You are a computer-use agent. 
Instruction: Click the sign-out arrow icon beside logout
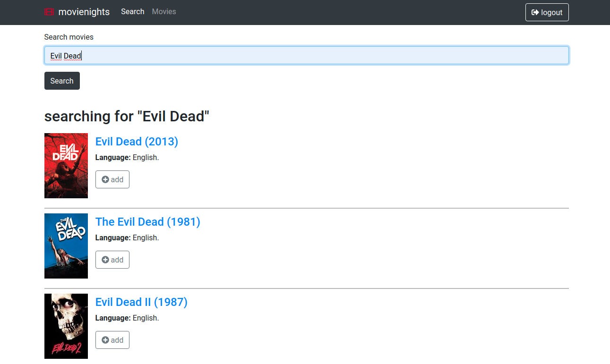[535, 13]
